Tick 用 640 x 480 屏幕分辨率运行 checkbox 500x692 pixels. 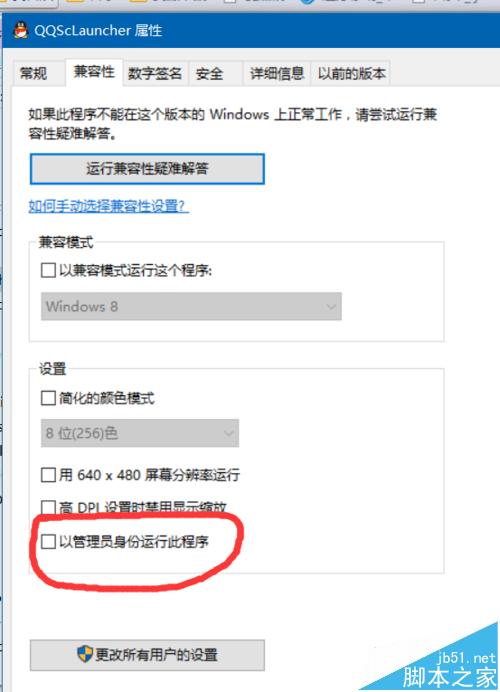click(48, 475)
